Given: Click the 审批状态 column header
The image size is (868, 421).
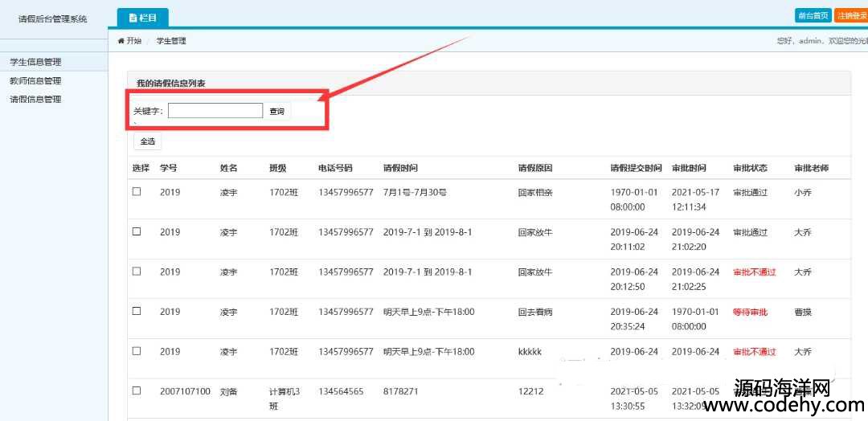Looking at the screenshot, I should (x=750, y=168).
